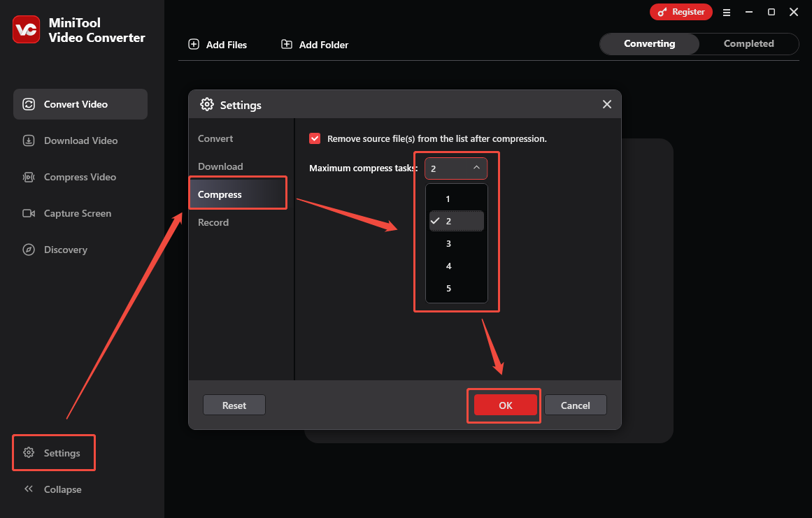Viewport: 812px width, 518px height.
Task: Collapse the Maximum compress tasks dropdown
Action: pyautogui.click(x=456, y=168)
